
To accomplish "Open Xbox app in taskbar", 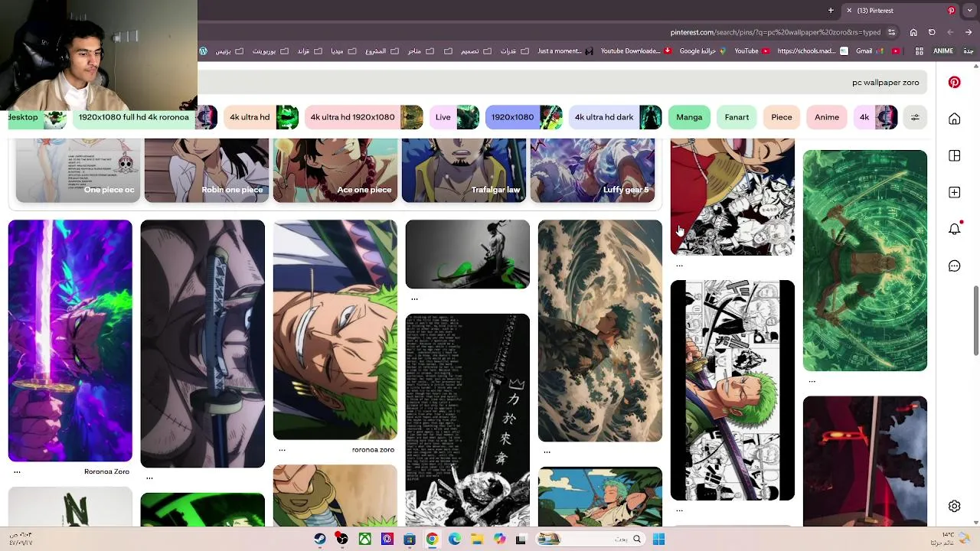I will click(x=365, y=539).
